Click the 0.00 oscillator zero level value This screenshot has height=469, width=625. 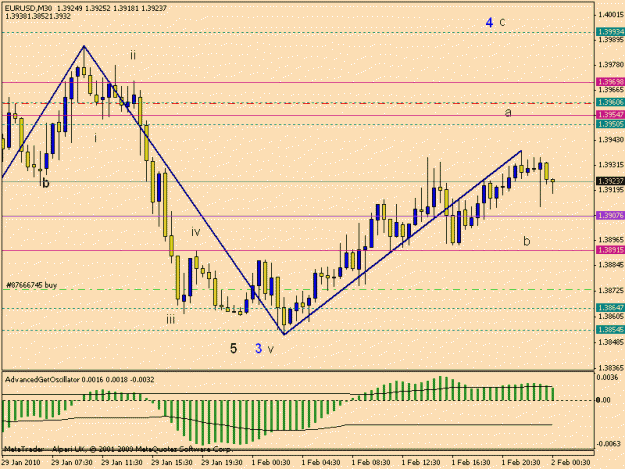[604, 400]
